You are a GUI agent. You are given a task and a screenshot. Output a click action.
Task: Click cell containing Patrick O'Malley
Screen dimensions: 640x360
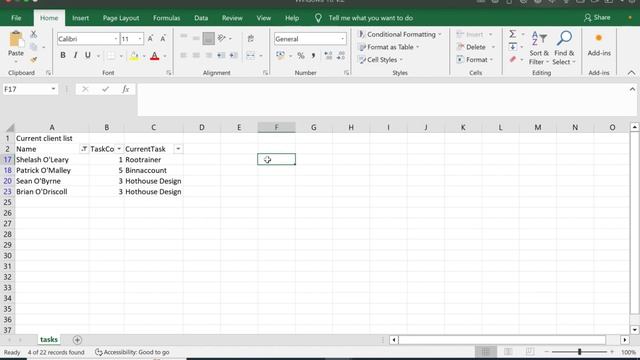(x=52, y=170)
